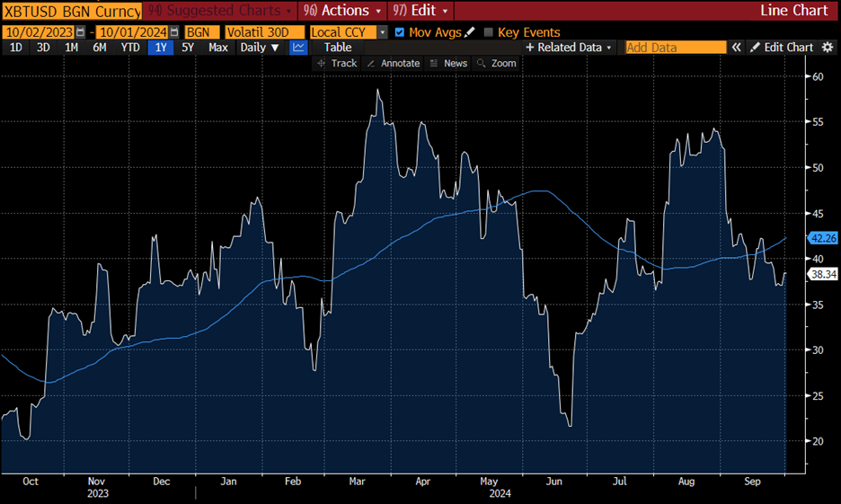Edit the end date 10/01/2024 field

[x=132, y=32]
